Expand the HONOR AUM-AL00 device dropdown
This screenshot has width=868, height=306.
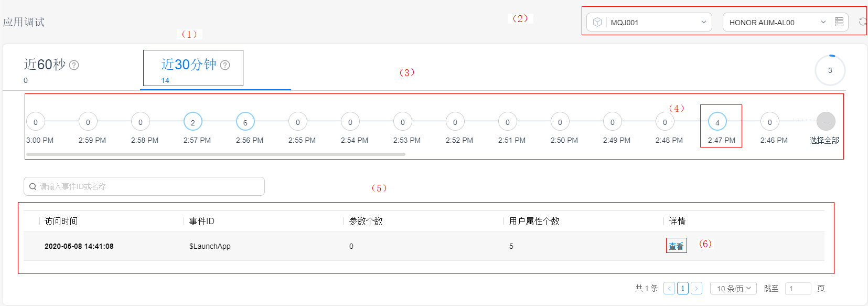[776, 22]
